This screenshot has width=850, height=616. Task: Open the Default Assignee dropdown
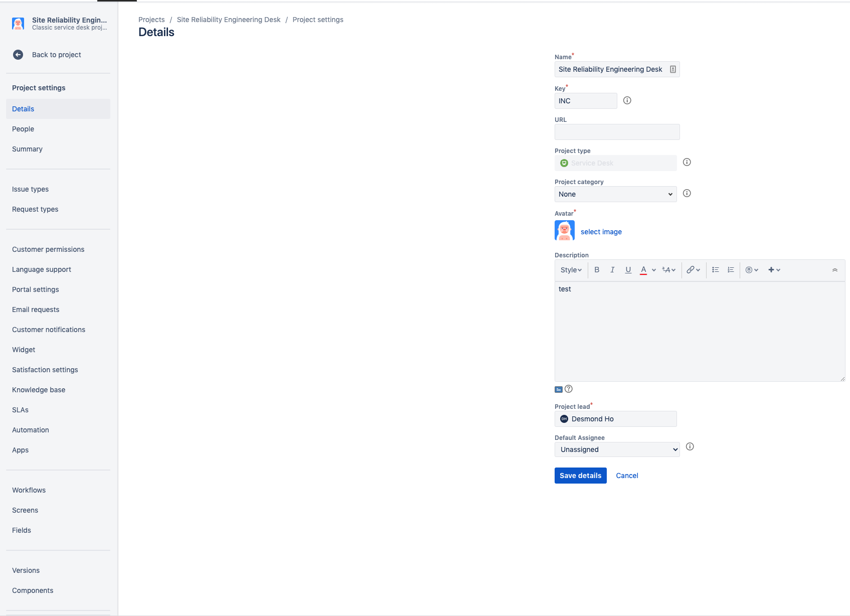click(x=617, y=449)
